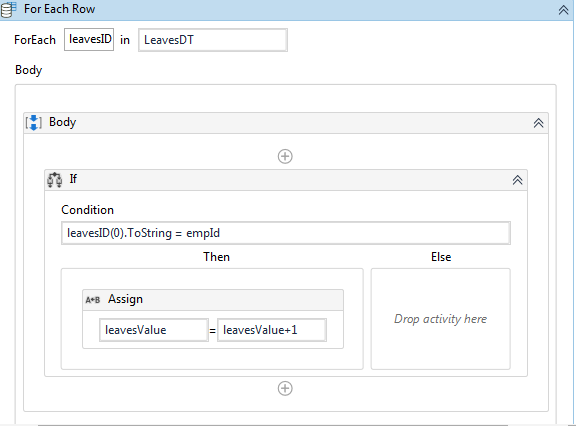Click the Assign activity A*B icon

tap(93, 300)
